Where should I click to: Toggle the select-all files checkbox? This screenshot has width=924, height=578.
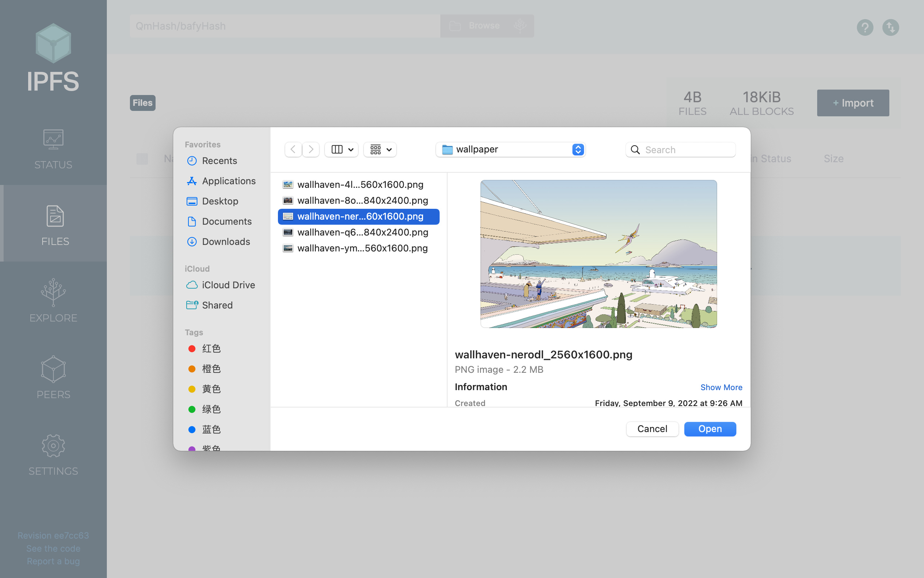(x=142, y=159)
